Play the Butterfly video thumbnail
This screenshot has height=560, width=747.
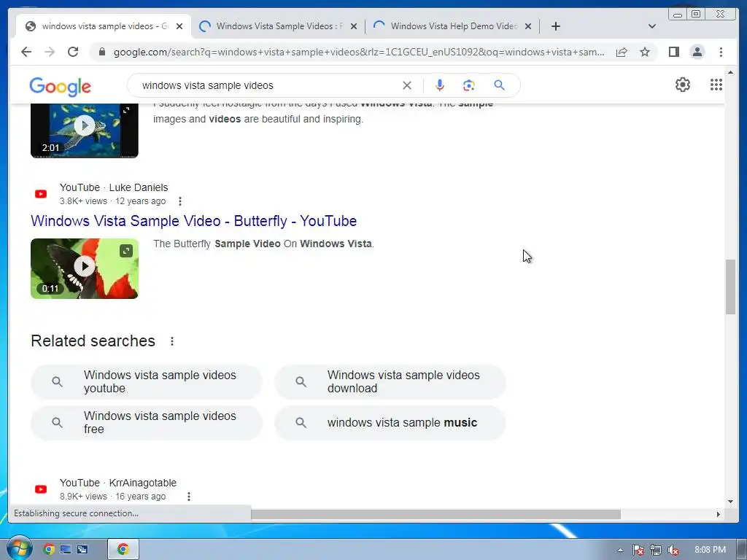pyautogui.click(x=85, y=267)
